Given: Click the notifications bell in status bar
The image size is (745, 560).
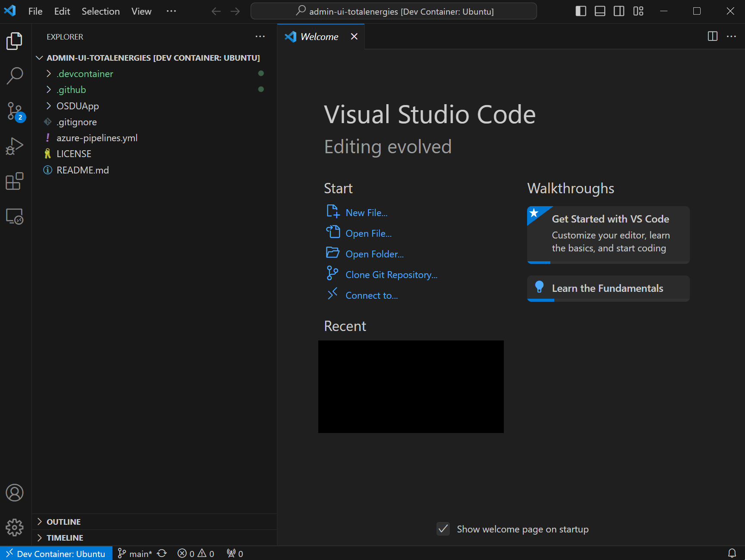Looking at the screenshot, I should tap(733, 553).
